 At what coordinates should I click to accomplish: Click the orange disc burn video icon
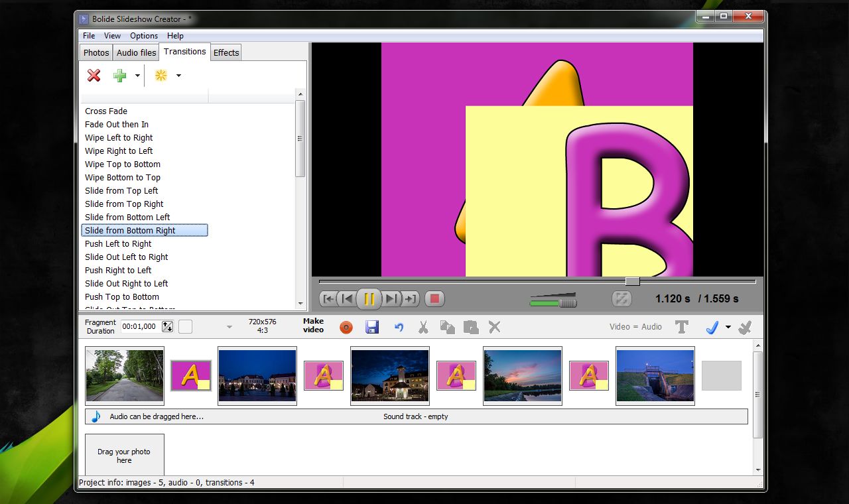(x=346, y=327)
